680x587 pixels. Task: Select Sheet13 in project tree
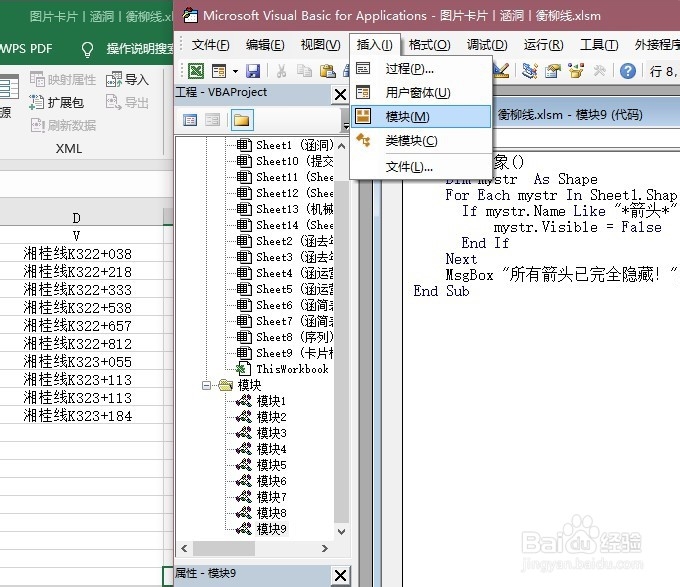click(x=285, y=209)
